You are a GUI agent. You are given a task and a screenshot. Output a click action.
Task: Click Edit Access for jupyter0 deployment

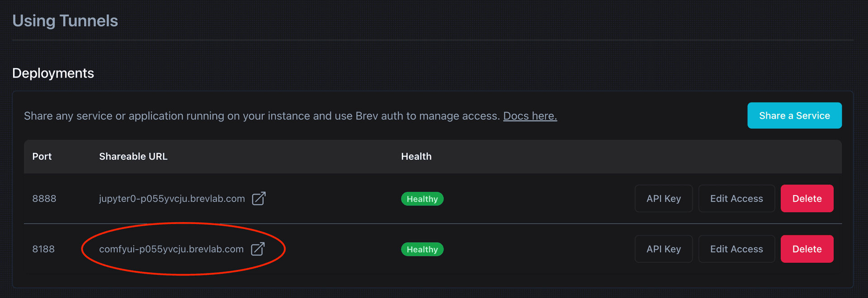[736, 199]
